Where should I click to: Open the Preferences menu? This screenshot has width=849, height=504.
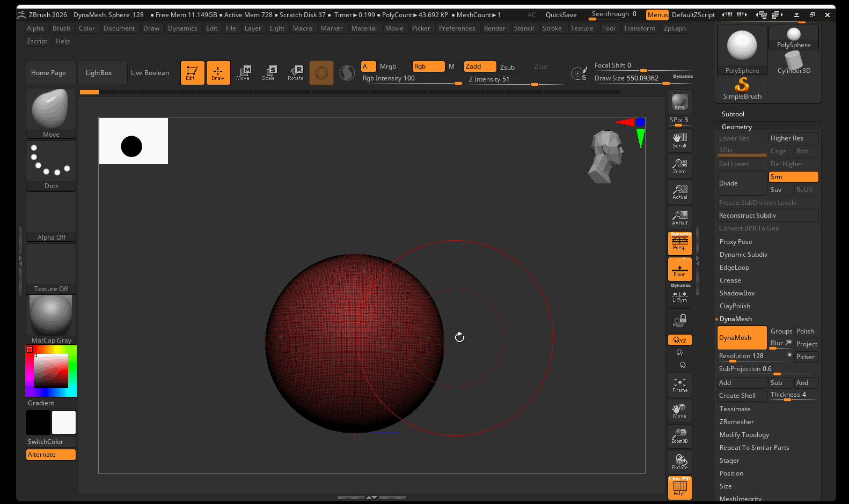457,28
